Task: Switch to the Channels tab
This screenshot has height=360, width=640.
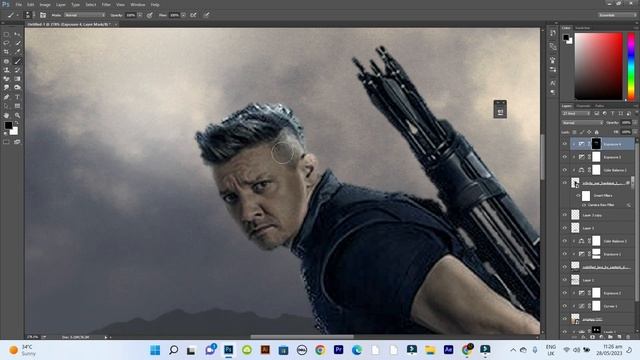Action: 583,106
